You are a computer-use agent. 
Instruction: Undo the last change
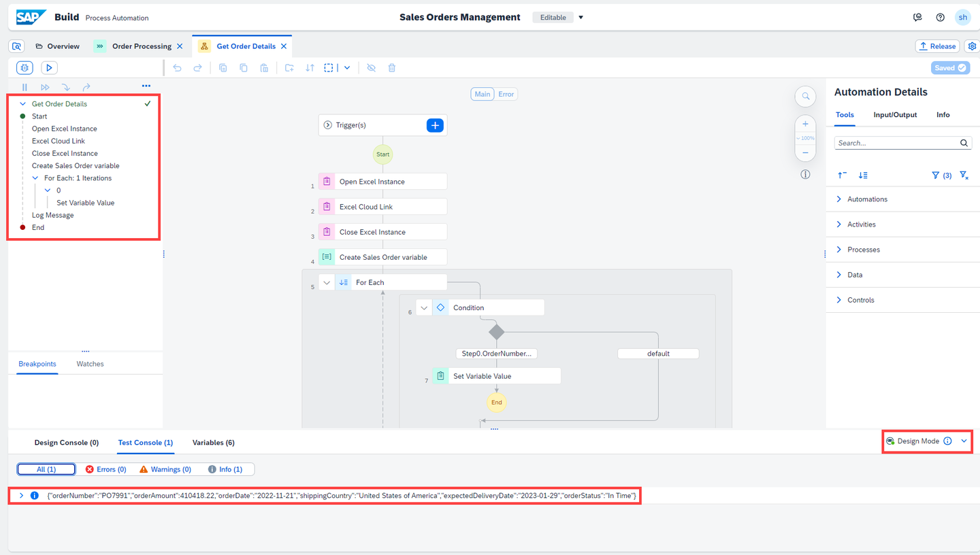click(177, 68)
